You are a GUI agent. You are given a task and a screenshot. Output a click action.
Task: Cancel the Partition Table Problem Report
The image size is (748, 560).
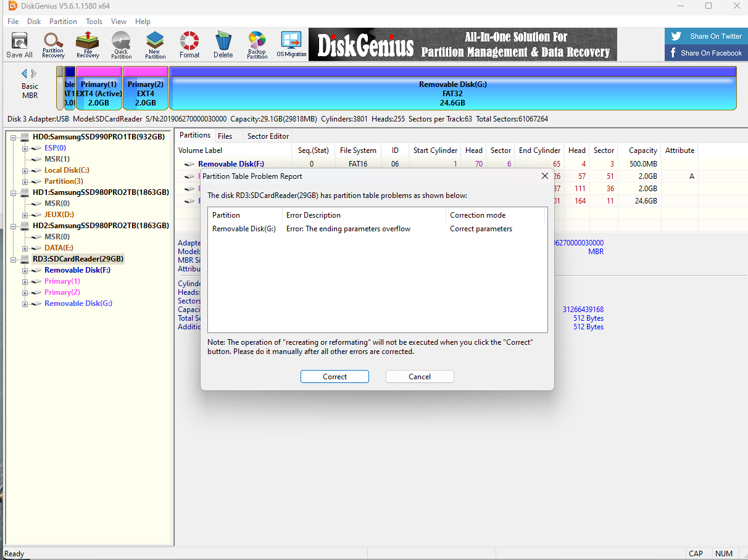click(420, 377)
